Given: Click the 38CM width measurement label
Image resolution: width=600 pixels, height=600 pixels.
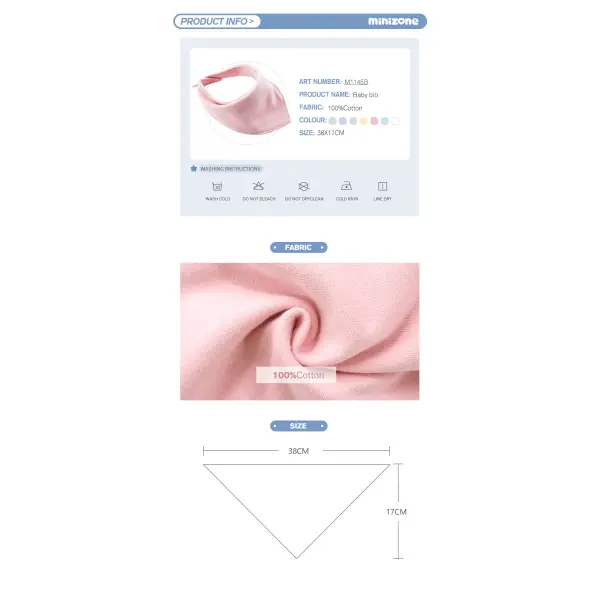Looking at the screenshot, I should point(298,451).
